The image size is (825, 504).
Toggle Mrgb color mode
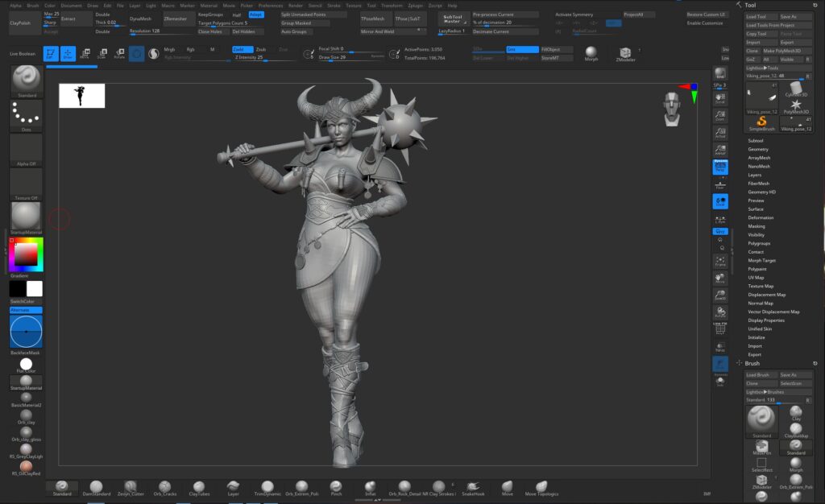point(169,49)
